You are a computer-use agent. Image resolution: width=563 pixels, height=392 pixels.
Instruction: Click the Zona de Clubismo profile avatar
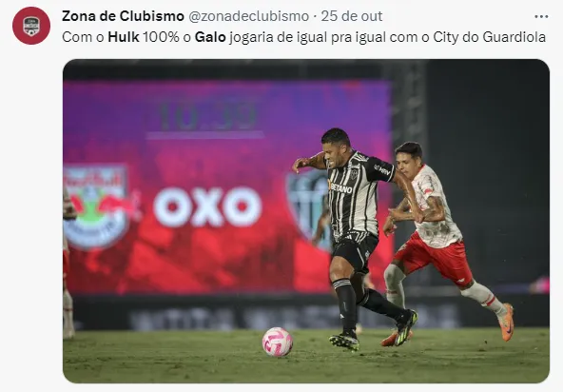[31, 26]
